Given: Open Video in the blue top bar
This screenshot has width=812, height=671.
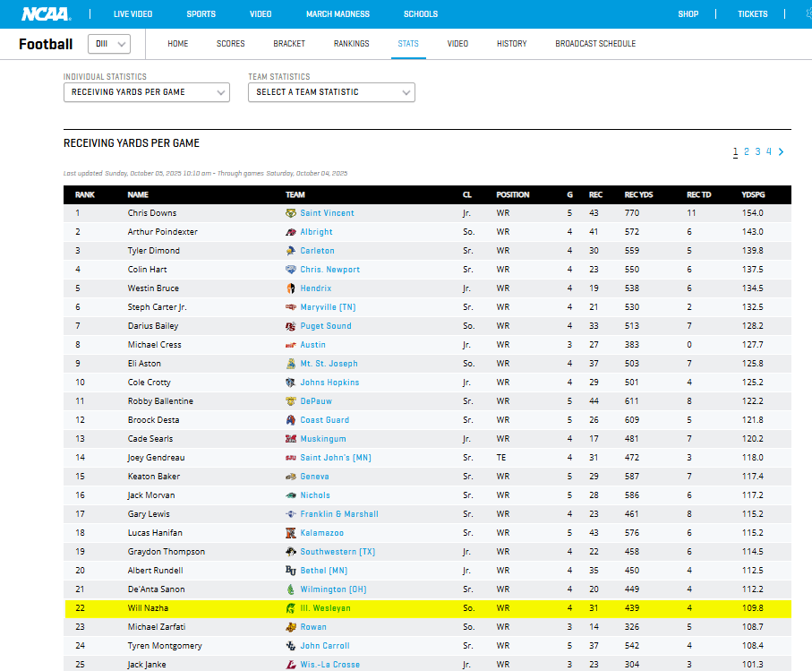Looking at the screenshot, I should coord(261,14).
